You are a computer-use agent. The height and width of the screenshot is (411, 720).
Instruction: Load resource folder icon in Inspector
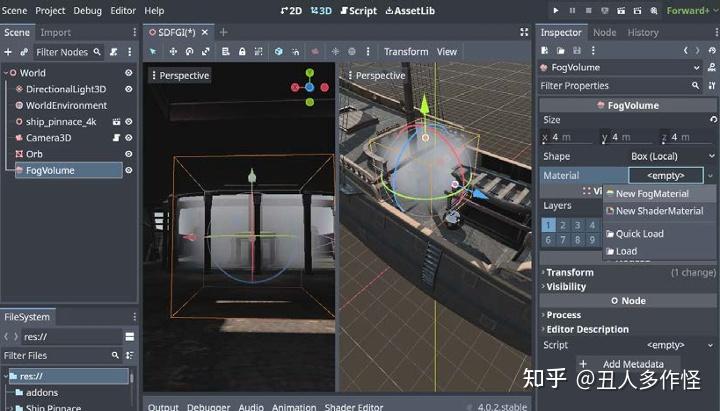point(561,51)
